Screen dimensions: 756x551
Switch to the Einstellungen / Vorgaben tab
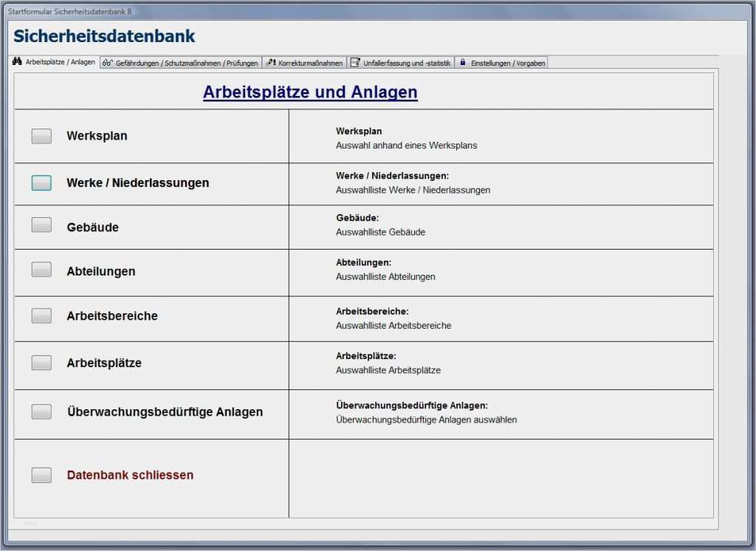tap(509, 63)
